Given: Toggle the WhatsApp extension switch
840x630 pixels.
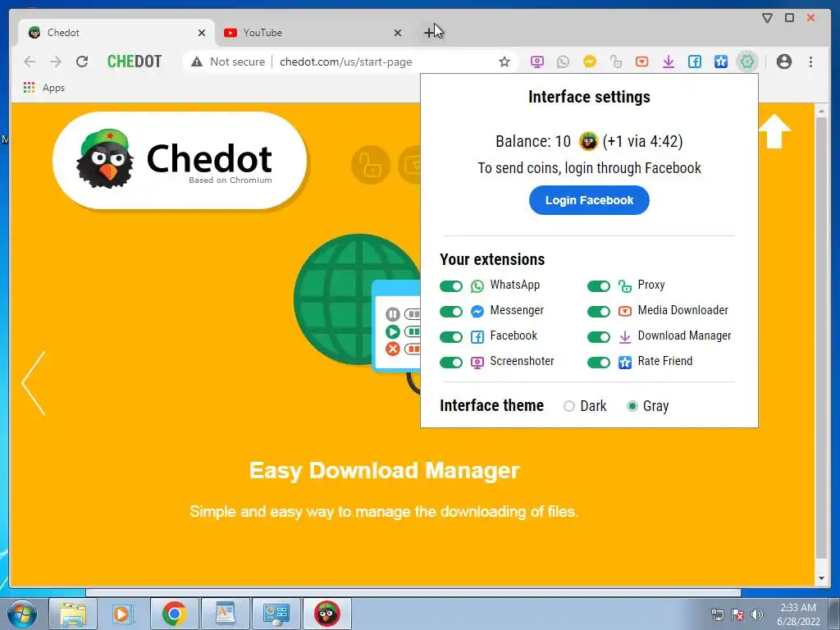Looking at the screenshot, I should [450, 286].
